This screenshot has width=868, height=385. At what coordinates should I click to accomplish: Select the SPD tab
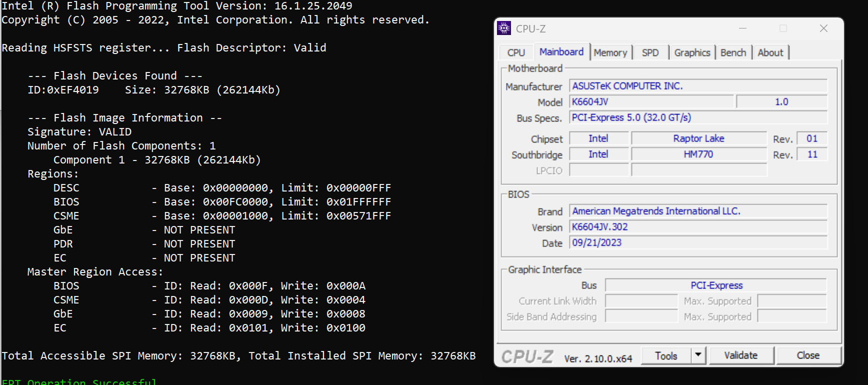point(650,52)
